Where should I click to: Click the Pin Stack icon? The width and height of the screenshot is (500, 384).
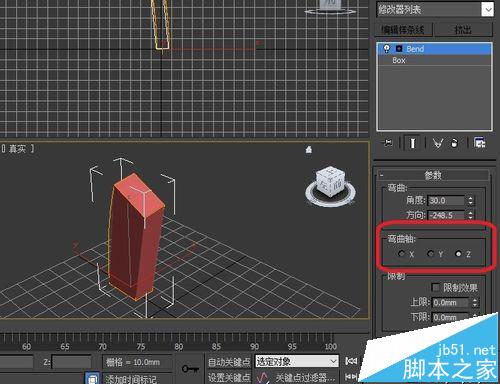click(x=388, y=143)
